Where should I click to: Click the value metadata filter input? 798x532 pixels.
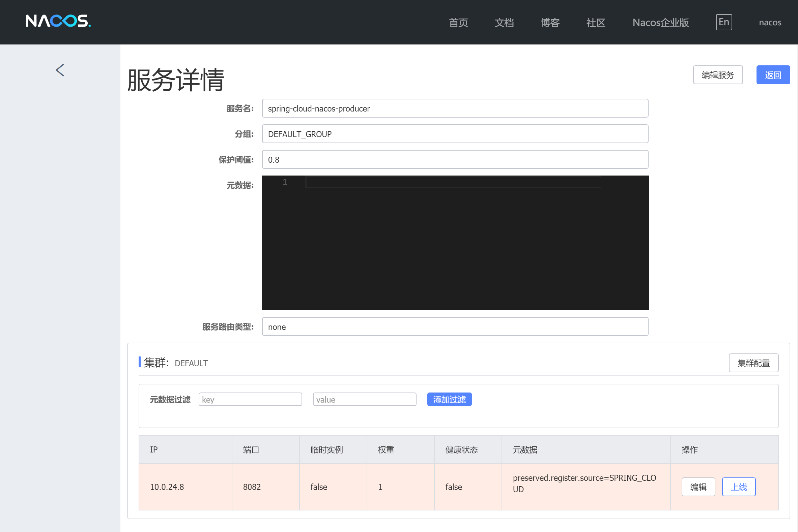(x=364, y=399)
